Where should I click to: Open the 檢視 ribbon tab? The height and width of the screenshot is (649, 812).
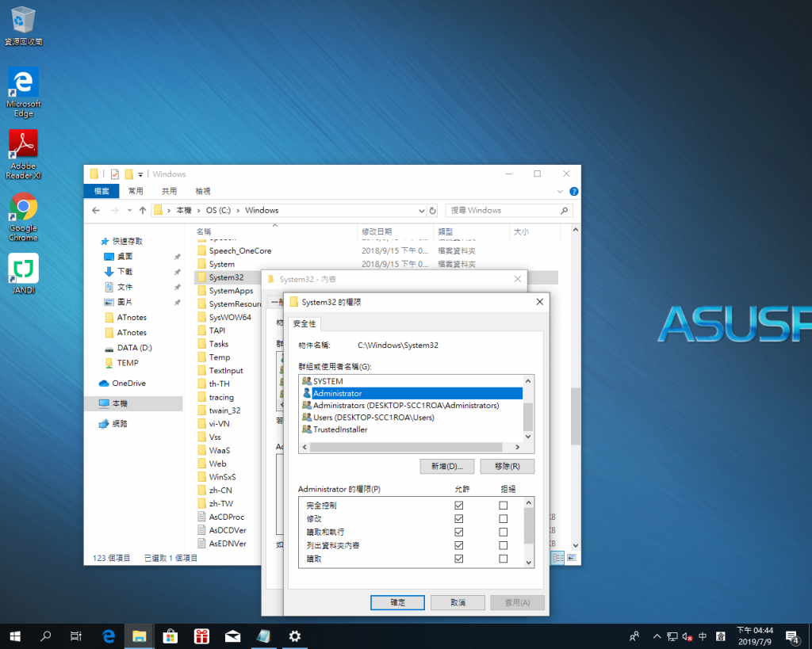pos(203,191)
